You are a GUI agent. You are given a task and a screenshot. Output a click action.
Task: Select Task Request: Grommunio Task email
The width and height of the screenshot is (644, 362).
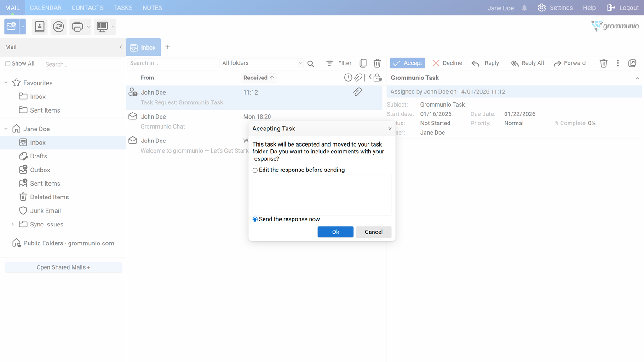[254, 97]
